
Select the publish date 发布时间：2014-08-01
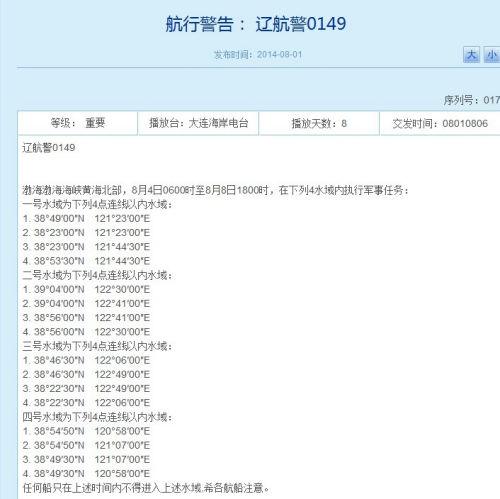pyautogui.click(x=258, y=54)
